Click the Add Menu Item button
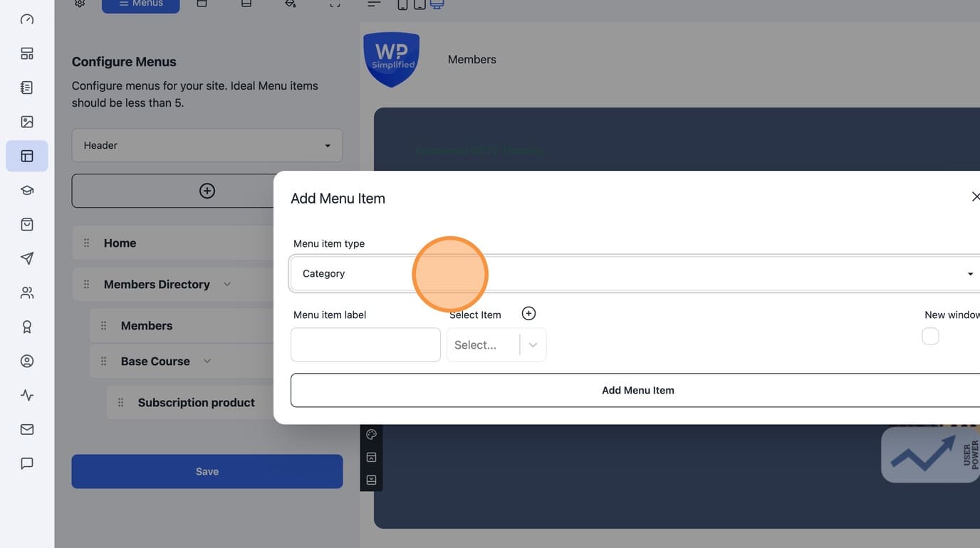Viewport: 980px width, 548px height. pos(635,390)
